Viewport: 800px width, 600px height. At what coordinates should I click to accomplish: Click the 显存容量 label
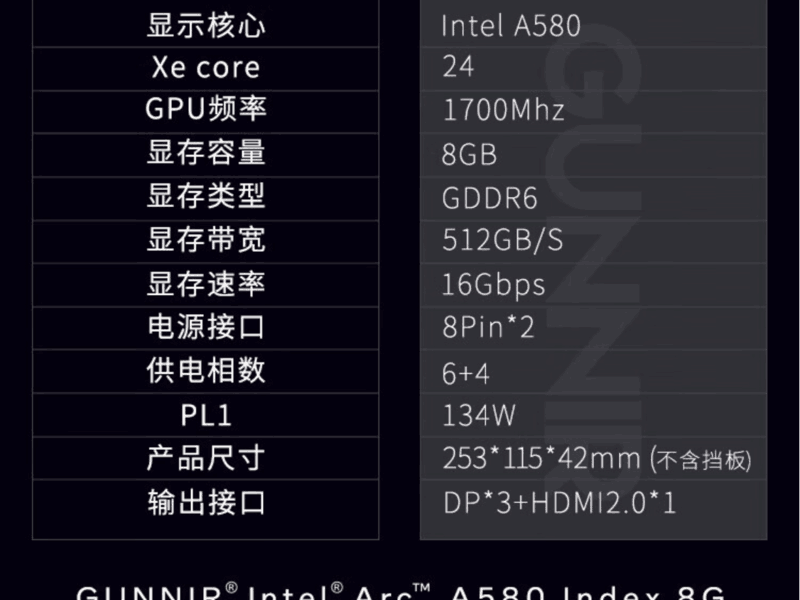(x=206, y=152)
